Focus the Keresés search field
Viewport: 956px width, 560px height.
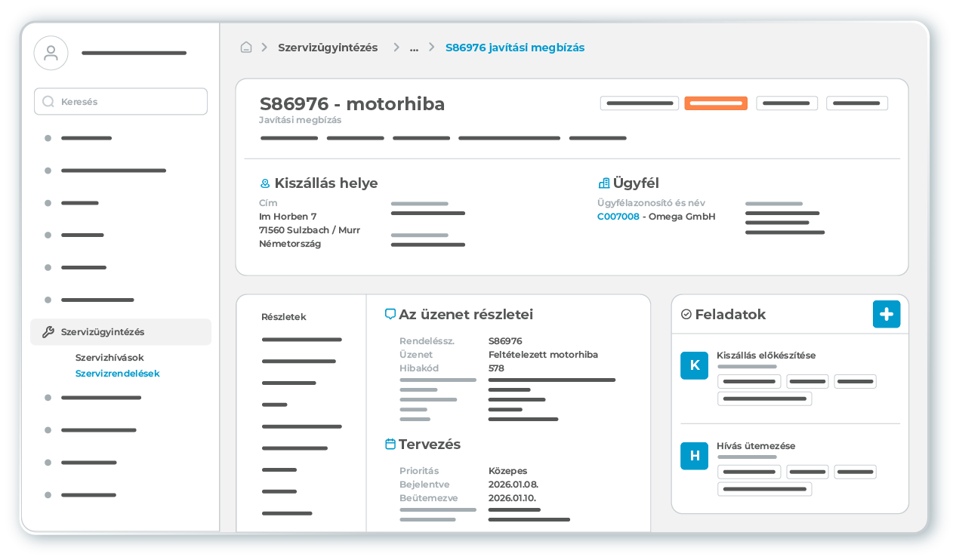[121, 101]
